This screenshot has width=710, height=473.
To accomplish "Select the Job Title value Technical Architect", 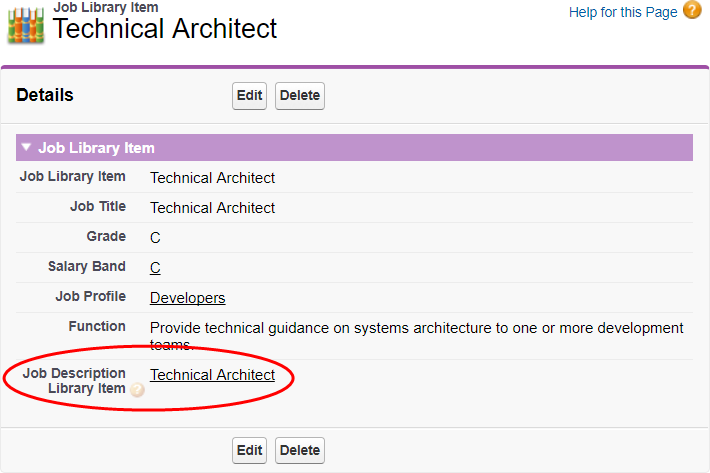I will click(x=212, y=208).
